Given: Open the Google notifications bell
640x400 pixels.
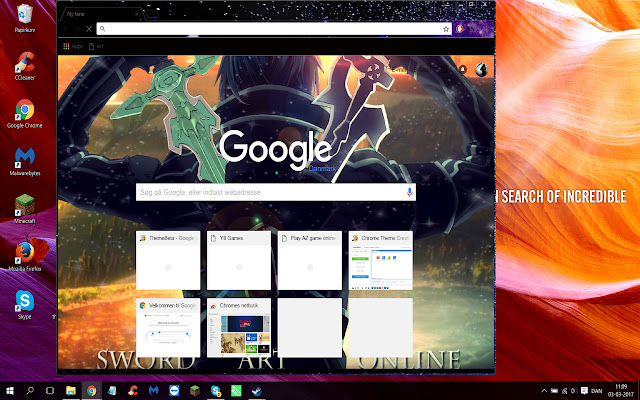Looking at the screenshot, I should tap(462, 69).
